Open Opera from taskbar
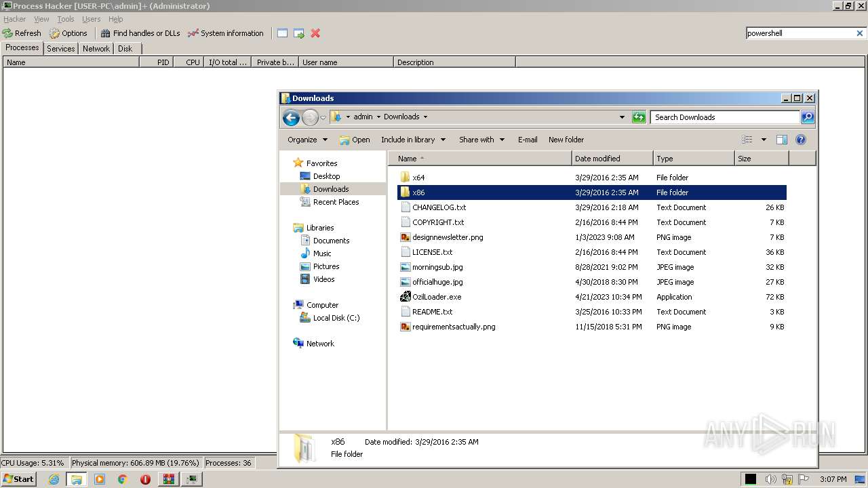Viewport: 868px width, 488px height. click(x=145, y=479)
